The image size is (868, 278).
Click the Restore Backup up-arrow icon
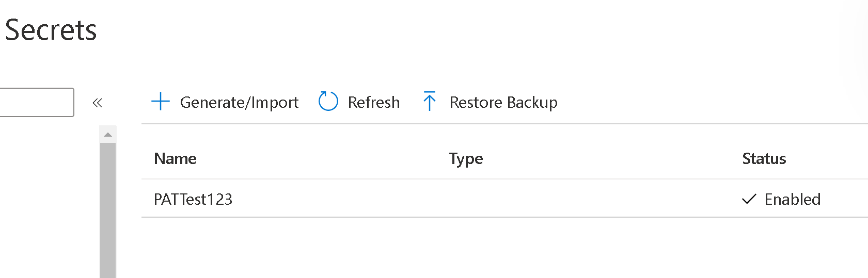(x=429, y=101)
